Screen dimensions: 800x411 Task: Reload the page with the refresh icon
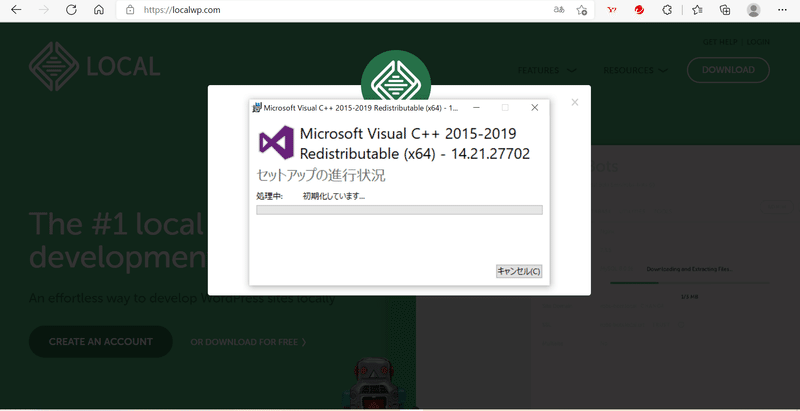pyautogui.click(x=71, y=10)
